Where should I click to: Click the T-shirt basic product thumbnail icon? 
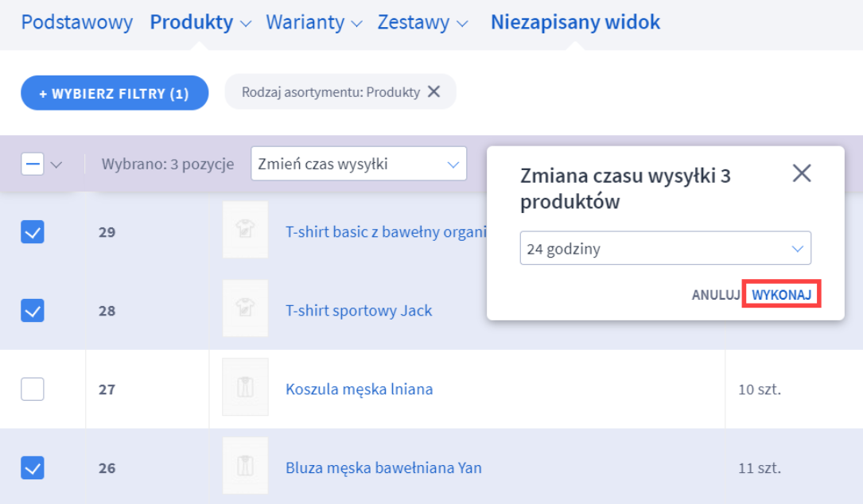(x=245, y=231)
